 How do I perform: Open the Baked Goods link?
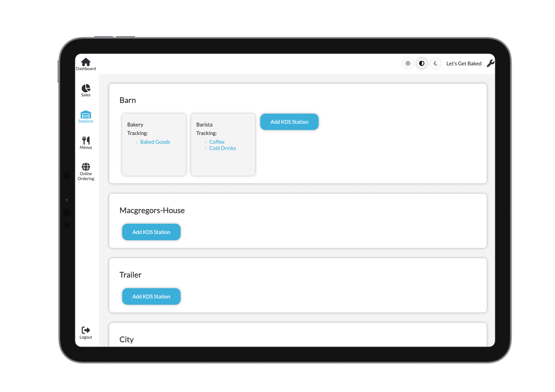click(155, 142)
